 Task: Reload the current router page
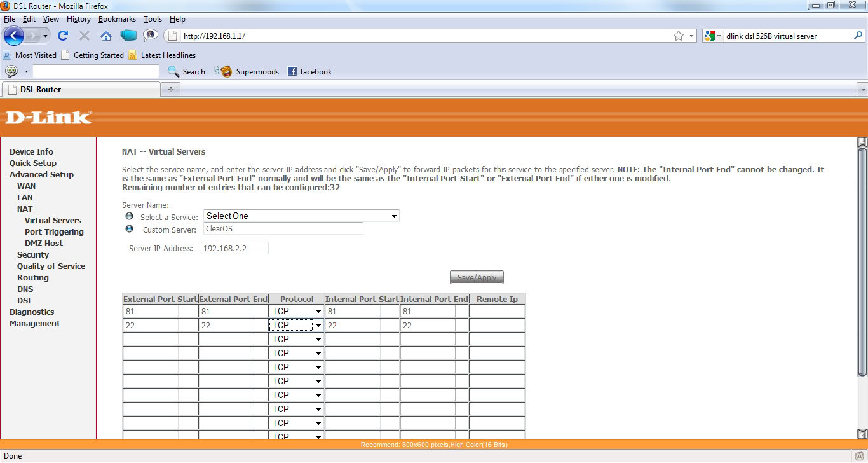coord(62,36)
